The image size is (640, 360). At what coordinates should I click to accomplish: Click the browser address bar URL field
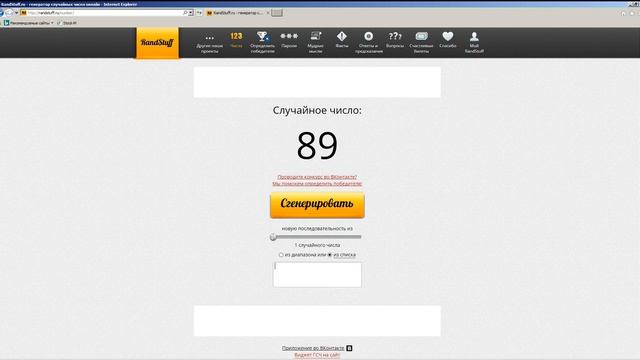coord(104,13)
